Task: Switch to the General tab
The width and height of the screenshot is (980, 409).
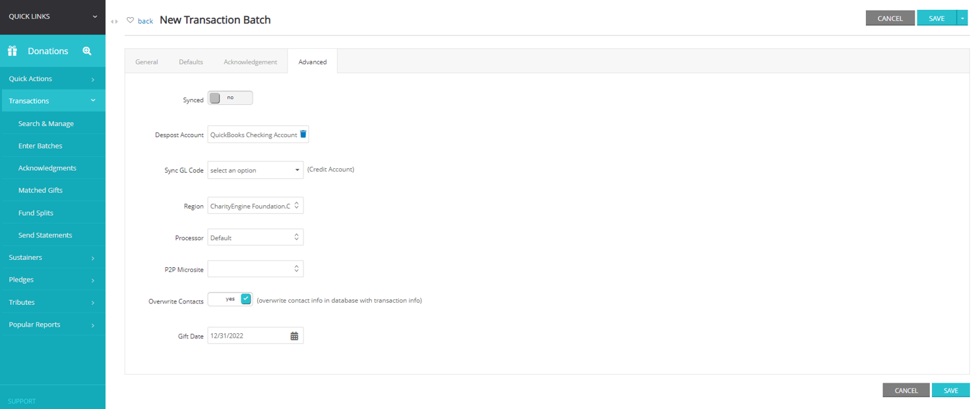Action: coord(146,62)
